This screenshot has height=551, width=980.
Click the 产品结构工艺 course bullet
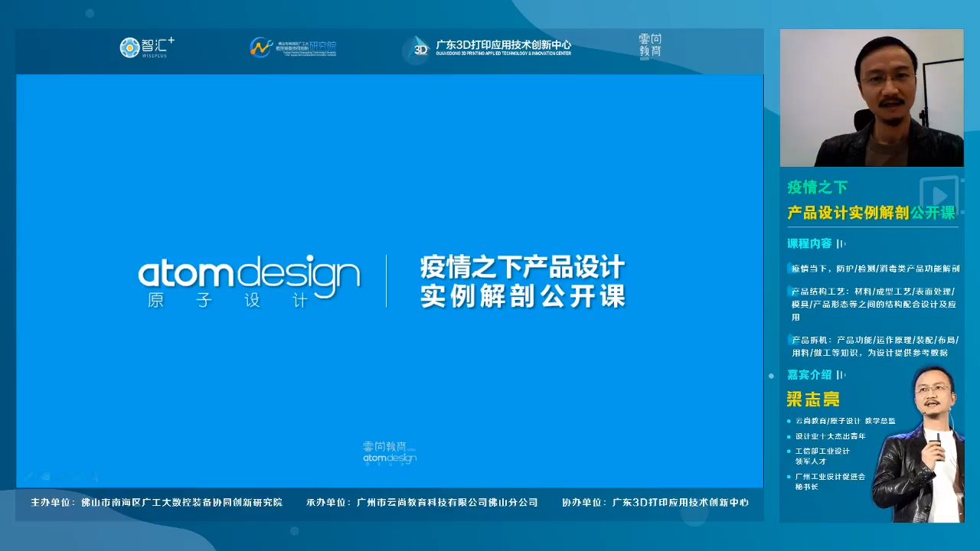pos(873,304)
